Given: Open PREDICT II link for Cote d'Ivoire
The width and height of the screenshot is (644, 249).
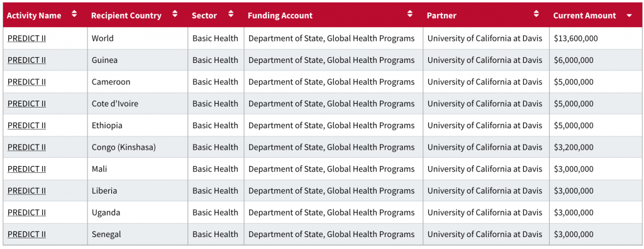Looking at the screenshot, I should pyautogui.click(x=26, y=104).
